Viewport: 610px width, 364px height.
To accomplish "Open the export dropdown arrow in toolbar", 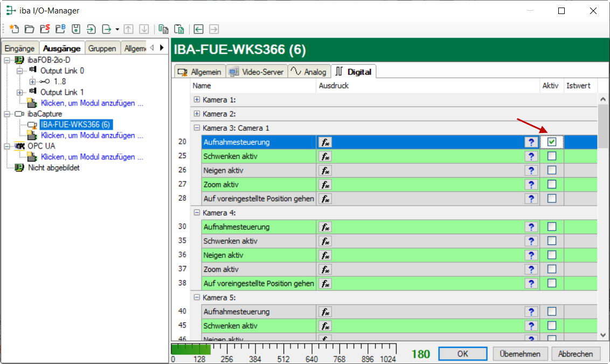I will (117, 29).
